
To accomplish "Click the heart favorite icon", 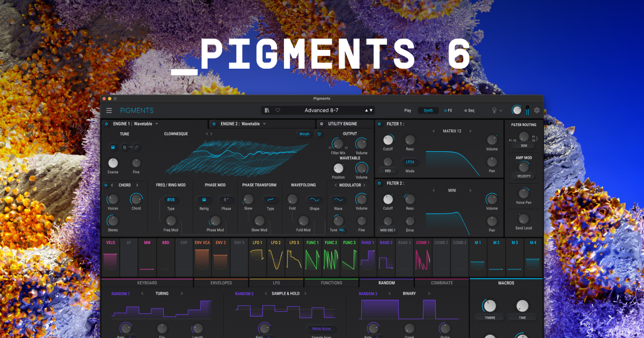I will click(278, 110).
